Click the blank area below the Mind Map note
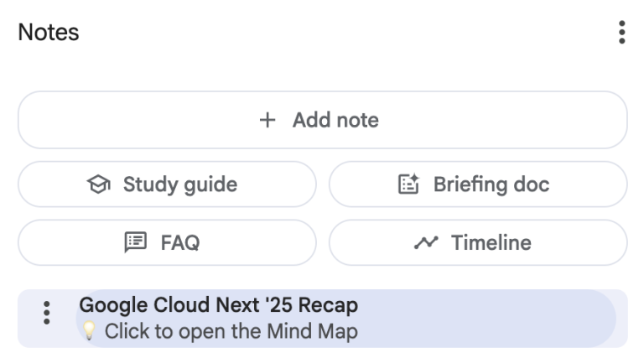Image resolution: width=644 pixels, height=358 pixels. point(322,353)
